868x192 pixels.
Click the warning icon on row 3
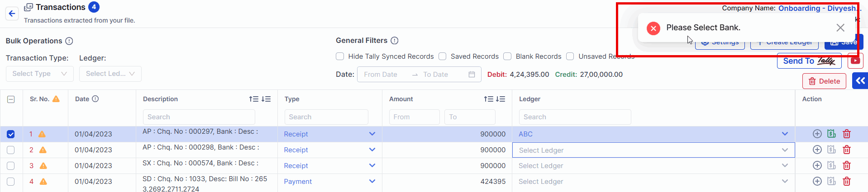(x=43, y=166)
